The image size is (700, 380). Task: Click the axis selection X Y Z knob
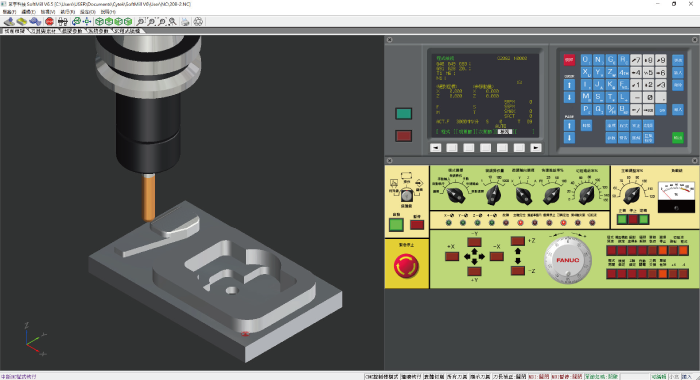(x=523, y=195)
